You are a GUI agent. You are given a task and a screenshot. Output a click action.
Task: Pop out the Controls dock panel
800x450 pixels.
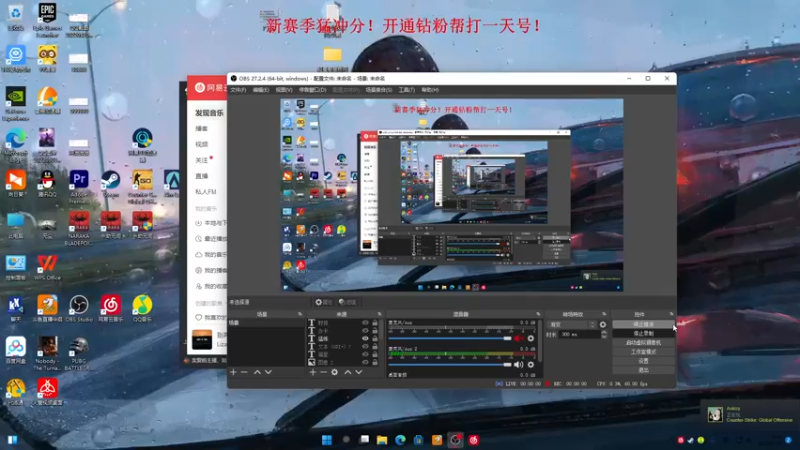coord(671,314)
